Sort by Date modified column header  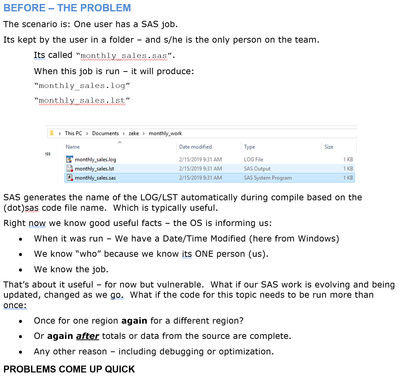coord(195,147)
